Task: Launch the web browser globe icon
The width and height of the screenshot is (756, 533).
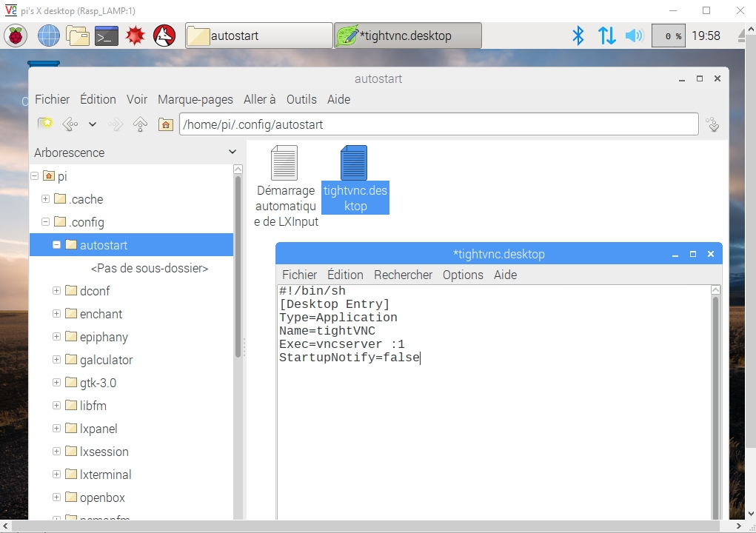Action: click(49, 36)
